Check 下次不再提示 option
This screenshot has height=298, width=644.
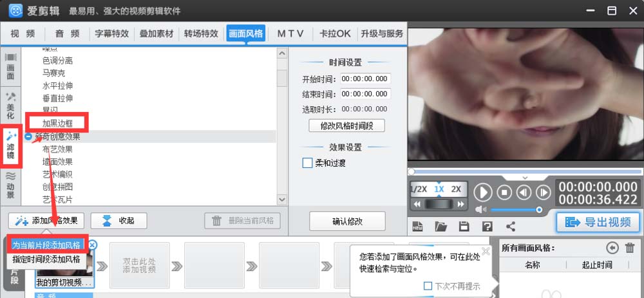tap(428, 286)
